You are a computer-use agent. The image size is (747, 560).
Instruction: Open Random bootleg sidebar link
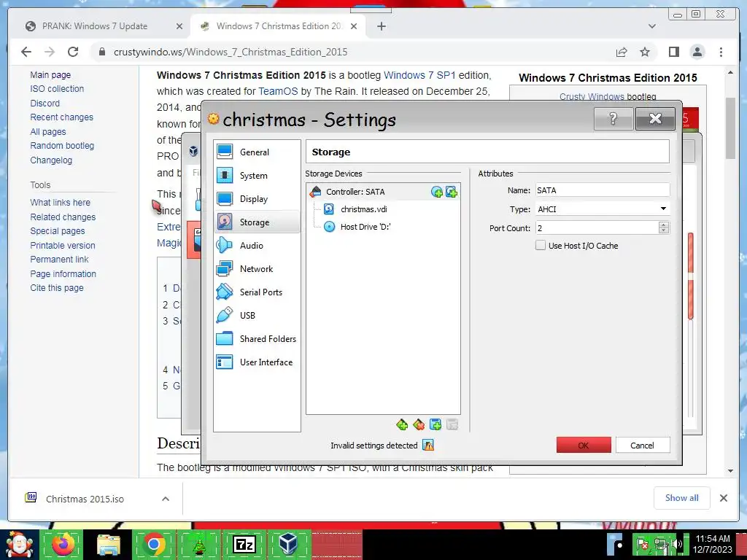(62, 146)
